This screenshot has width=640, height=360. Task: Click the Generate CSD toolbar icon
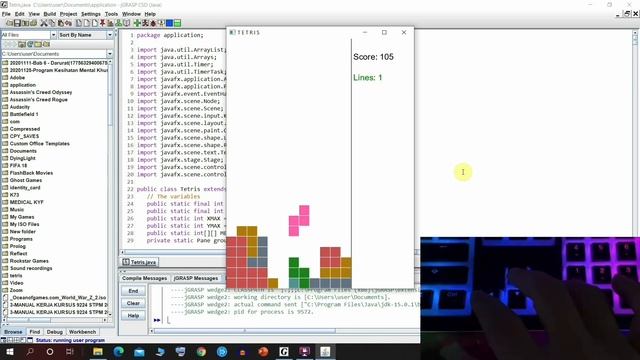point(78,23)
